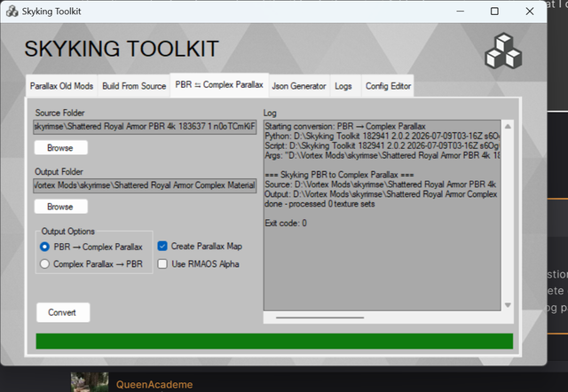This screenshot has height=392, width=568.
Task: Click the white cubes logo
Action: (503, 51)
